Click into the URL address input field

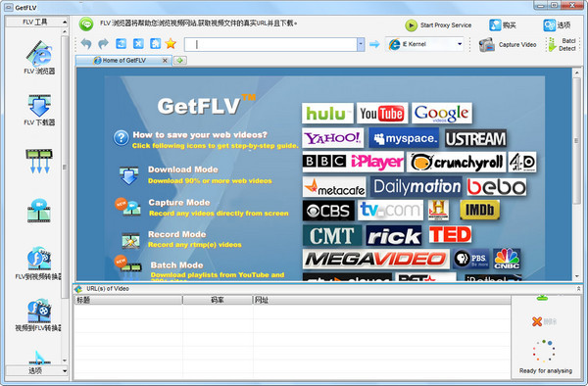point(270,45)
